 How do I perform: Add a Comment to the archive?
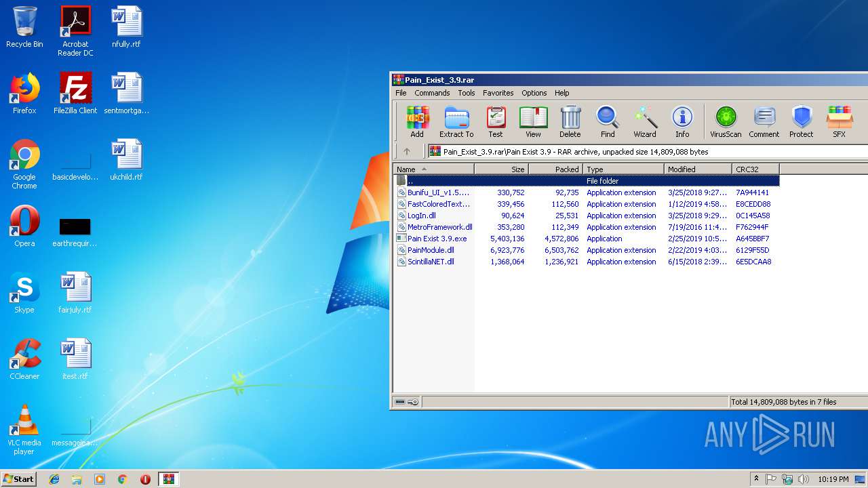764,122
